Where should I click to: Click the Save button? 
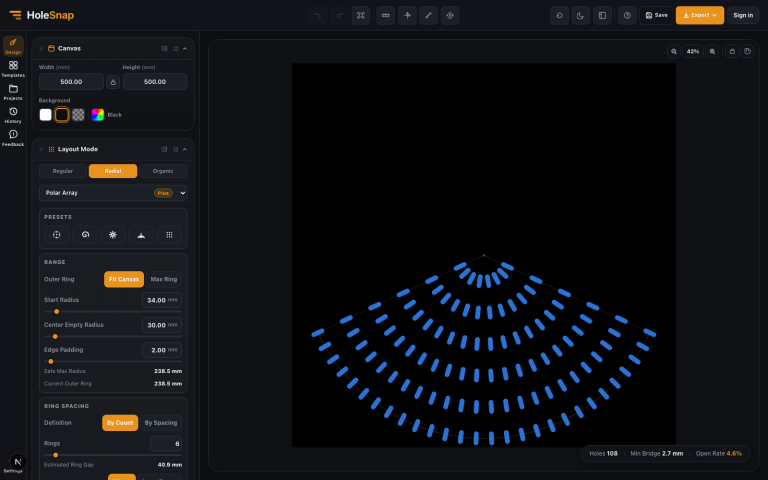(x=656, y=15)
